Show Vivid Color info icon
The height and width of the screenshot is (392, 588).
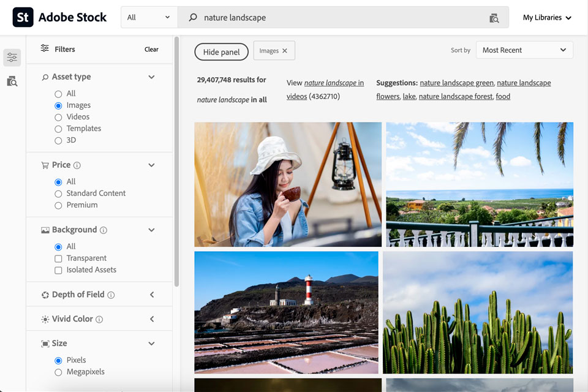click(x=99, y=319)
